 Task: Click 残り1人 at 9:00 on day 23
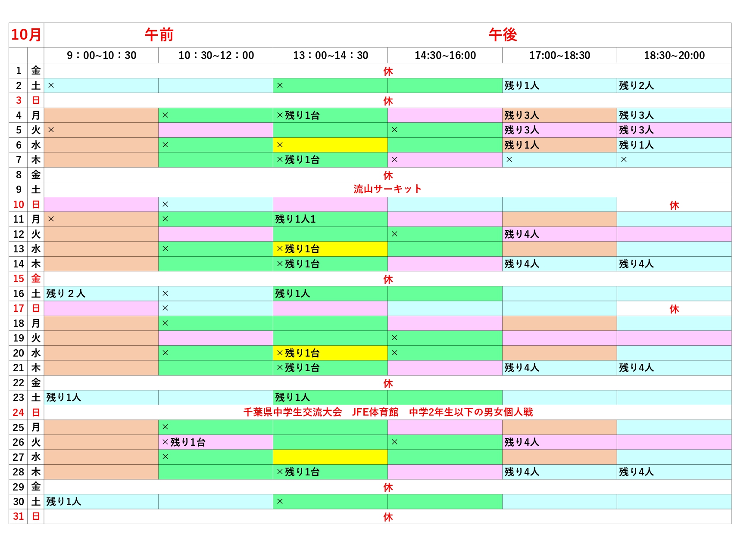pyautogui.click(x=63, y=397)
